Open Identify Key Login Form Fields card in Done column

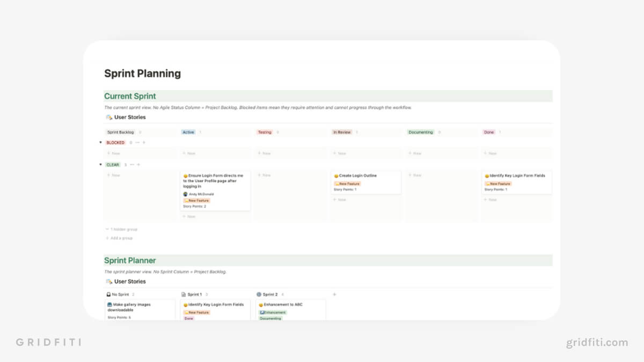[517, 182]
